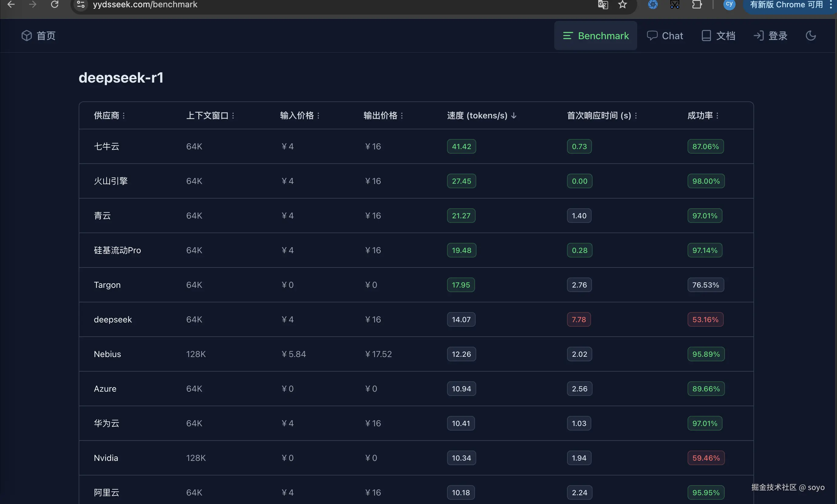Image resolution: width=837 pixels, height=504 pixels.
Task: Click the translate page icon
Action: tap(603, 5)
